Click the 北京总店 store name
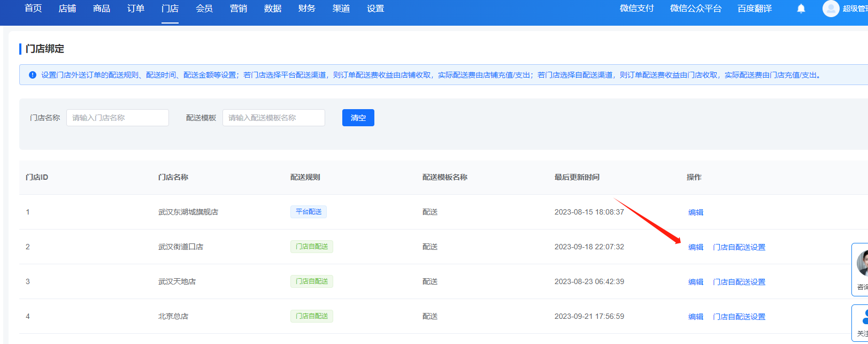The image size is (868, 344). tap(173, 316)
